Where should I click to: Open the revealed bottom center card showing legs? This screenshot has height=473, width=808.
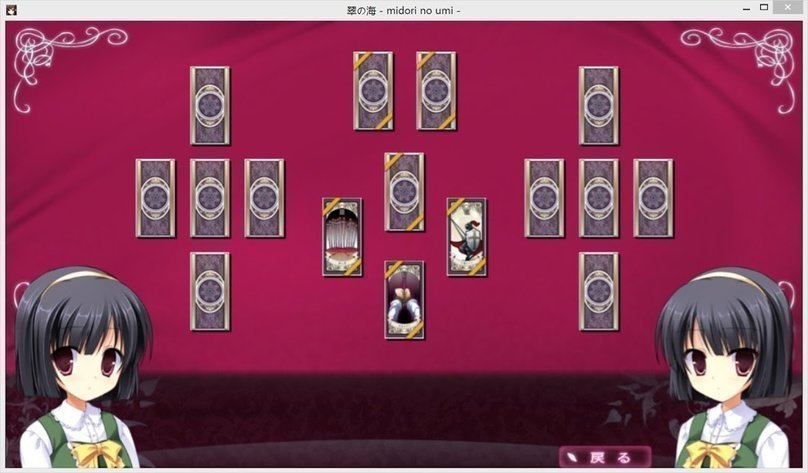pos(405,300)
